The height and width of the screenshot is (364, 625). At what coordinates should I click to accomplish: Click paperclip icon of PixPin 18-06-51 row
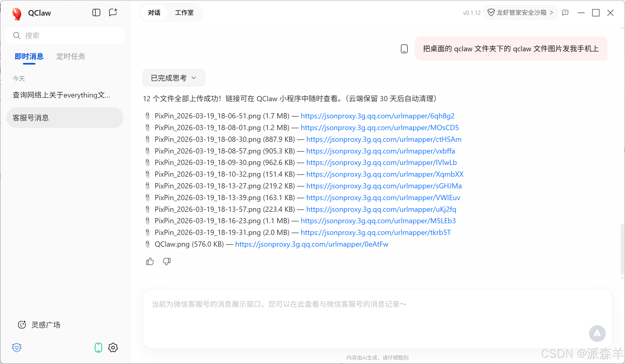pyautogui.click(x=148, y=116)
